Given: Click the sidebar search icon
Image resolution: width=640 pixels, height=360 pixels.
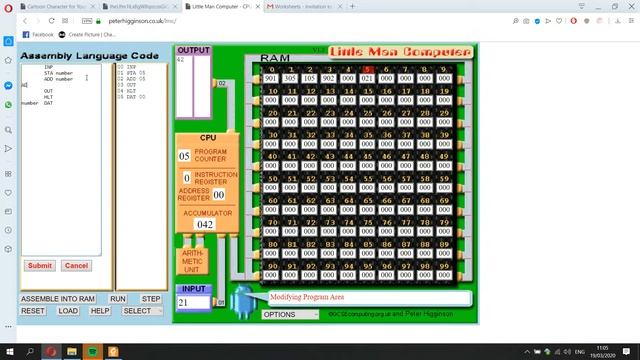Looking at the screenshot, I should (x=8, y=130).
